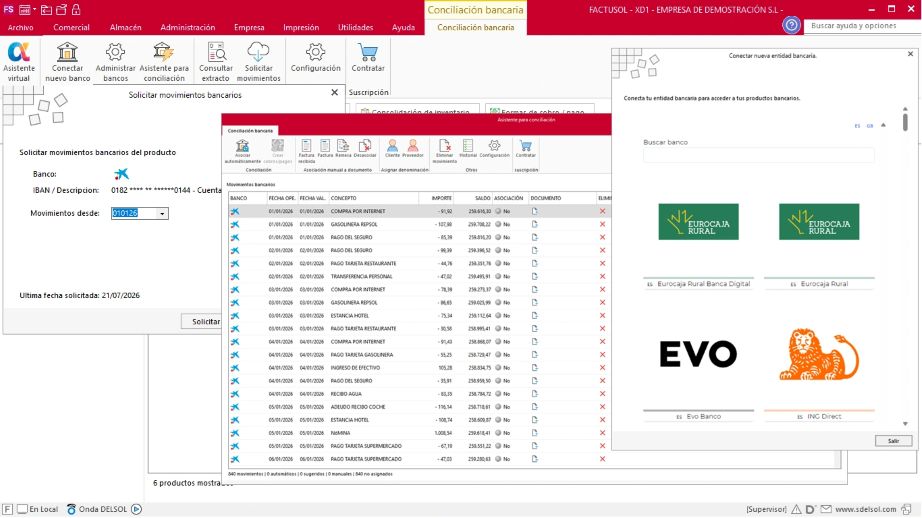This screenshot has height=518, width=922.
Task: Open document icon for NOMINA row
Action: coord(535,433)
